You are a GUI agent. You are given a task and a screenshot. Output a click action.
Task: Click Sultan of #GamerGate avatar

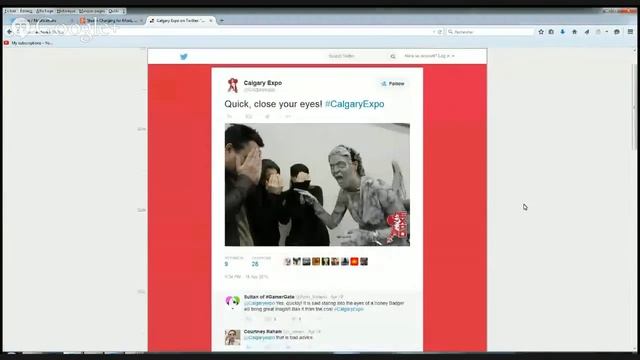coord(233,302)
